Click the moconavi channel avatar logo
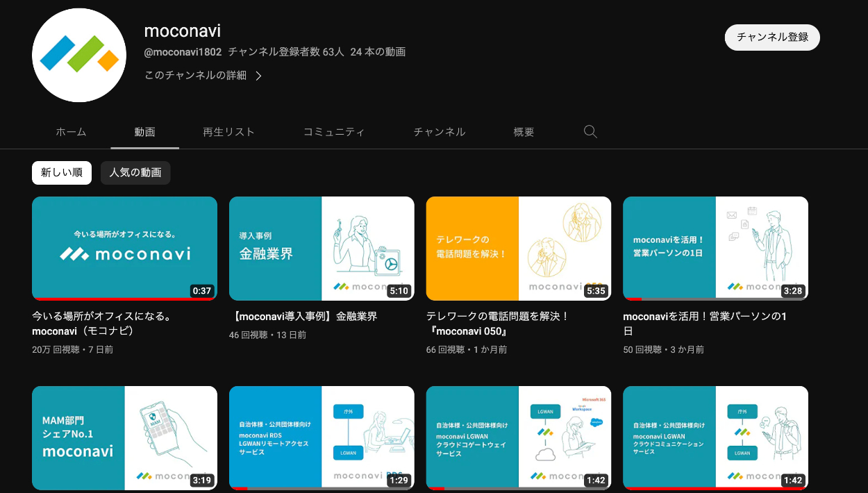The height and width of the screenshot is (493, 868). point(79,56)
